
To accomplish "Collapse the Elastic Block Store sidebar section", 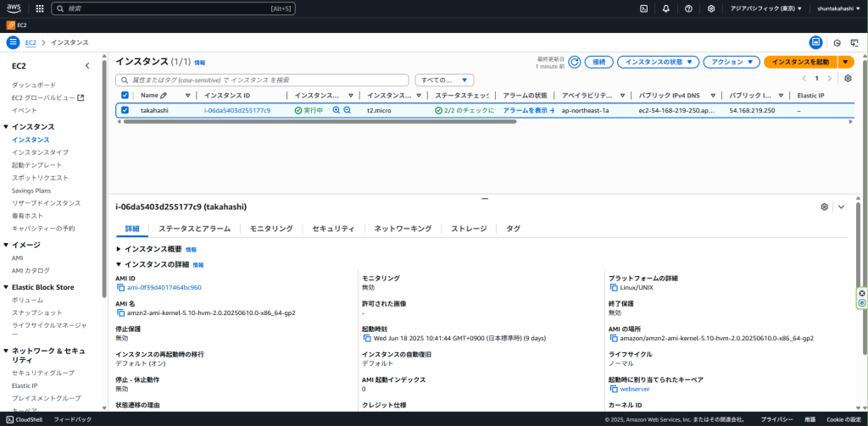I will pyautogui.click(x=6, y=287).
